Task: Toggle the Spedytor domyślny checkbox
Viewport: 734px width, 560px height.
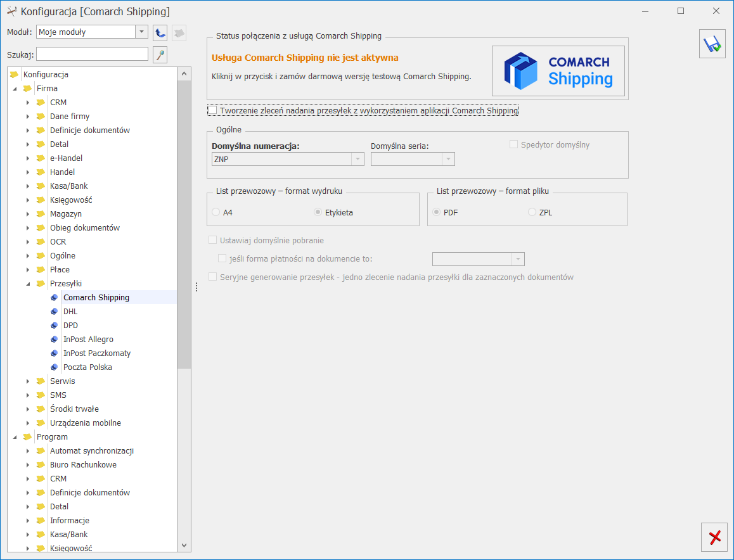Action: (x=513, y=144)
